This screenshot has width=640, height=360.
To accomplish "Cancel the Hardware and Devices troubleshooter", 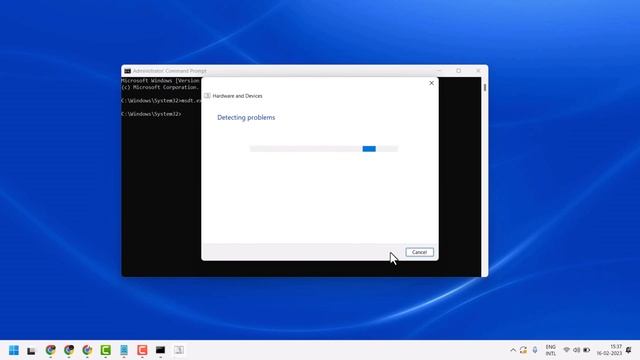I will click(420, 252).
